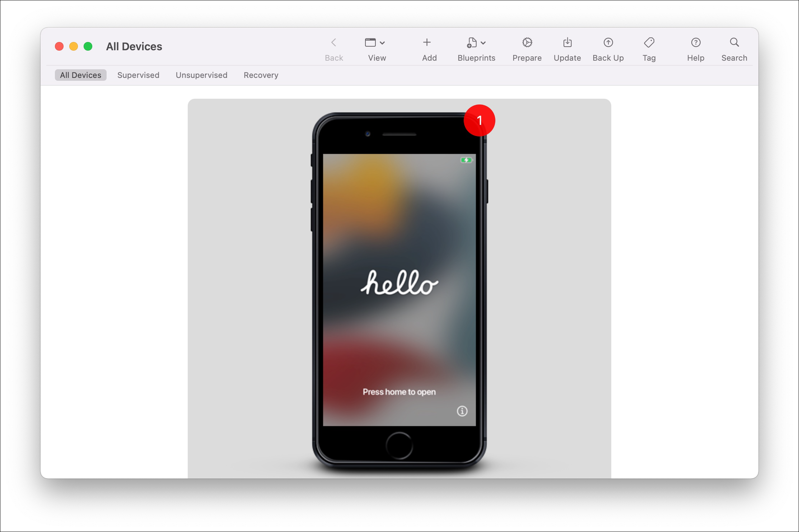This screenshot has width=799, height=532.
Task: Switch to the Supervised tab
Action: tap(138, 75)
